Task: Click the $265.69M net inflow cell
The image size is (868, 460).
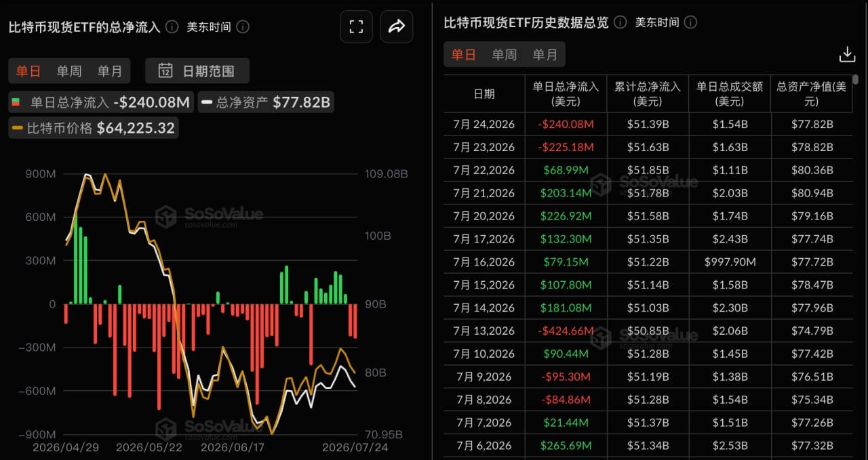Action: click(x=566, y=446)
